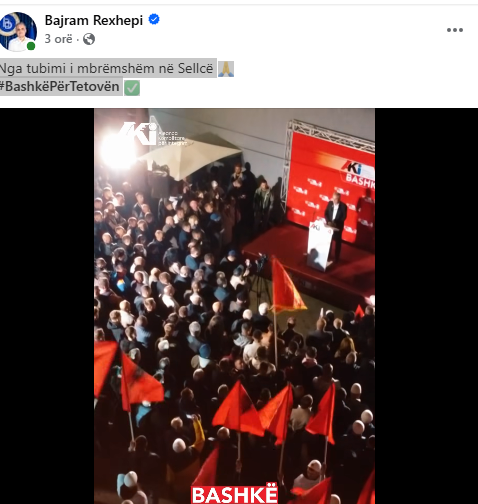This screenshot has height=504, width=478.
Task: Click the bright spotlight in the video
Action: (118, 152)
